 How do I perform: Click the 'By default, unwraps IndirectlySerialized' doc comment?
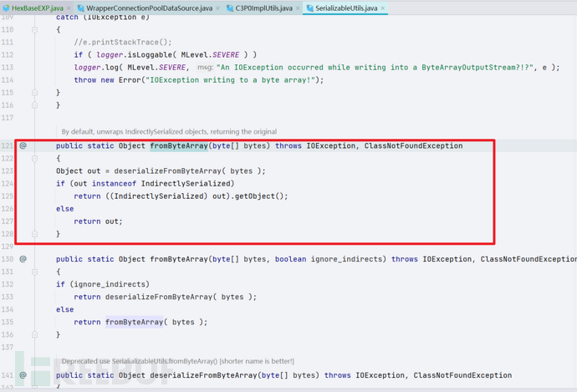(169, 132)
